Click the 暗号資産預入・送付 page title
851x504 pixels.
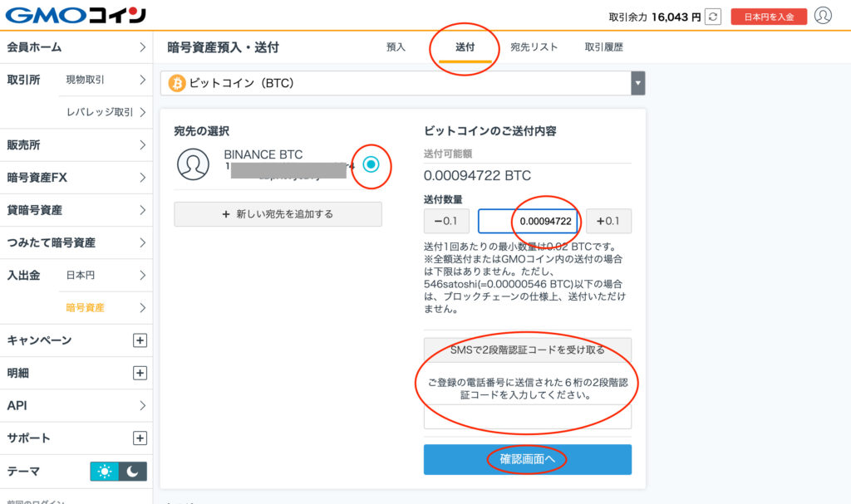pos(223,47)
